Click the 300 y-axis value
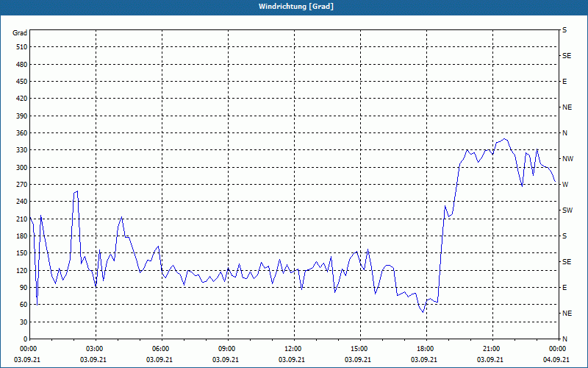The image size is (588, 368). click(22, 168)
